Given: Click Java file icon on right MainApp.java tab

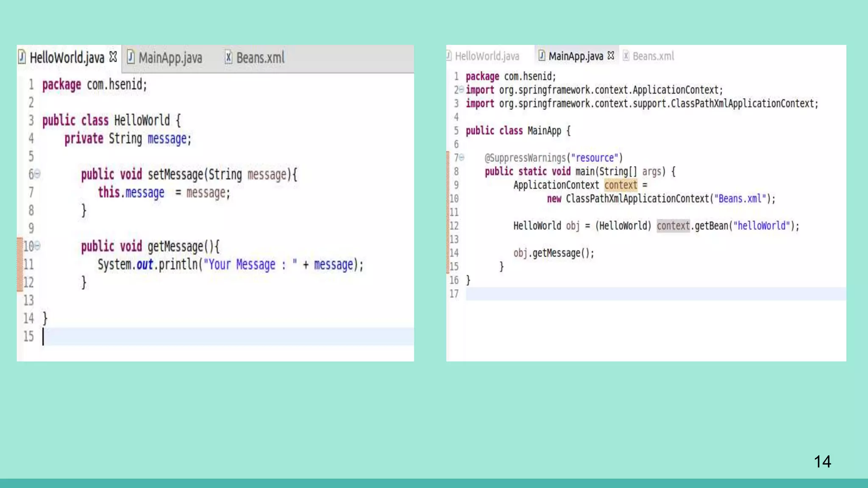Looking at the screenshot, I should (x=541, y=55).
